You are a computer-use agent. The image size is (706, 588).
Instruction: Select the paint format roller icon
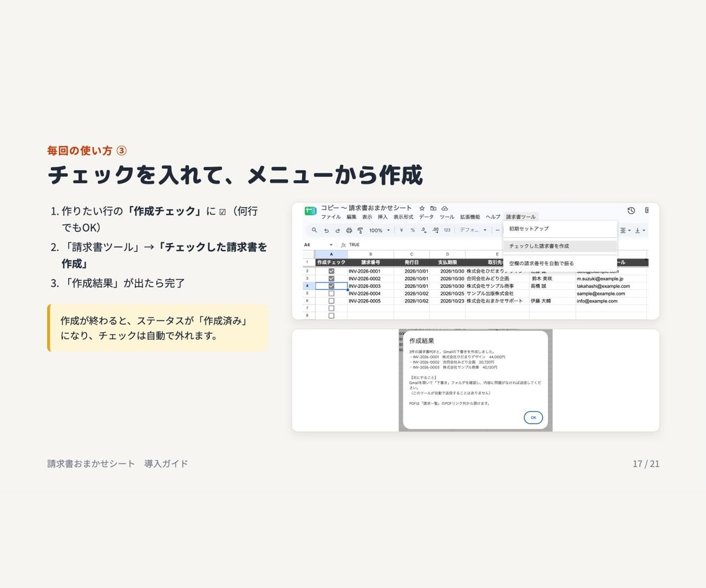click(x=360, y=230)
